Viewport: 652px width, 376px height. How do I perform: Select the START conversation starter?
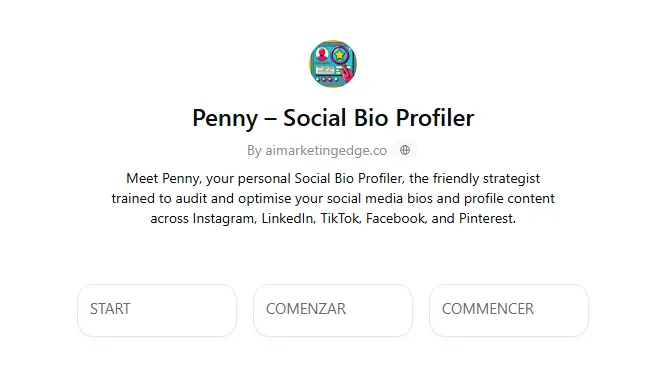point(157,310)
